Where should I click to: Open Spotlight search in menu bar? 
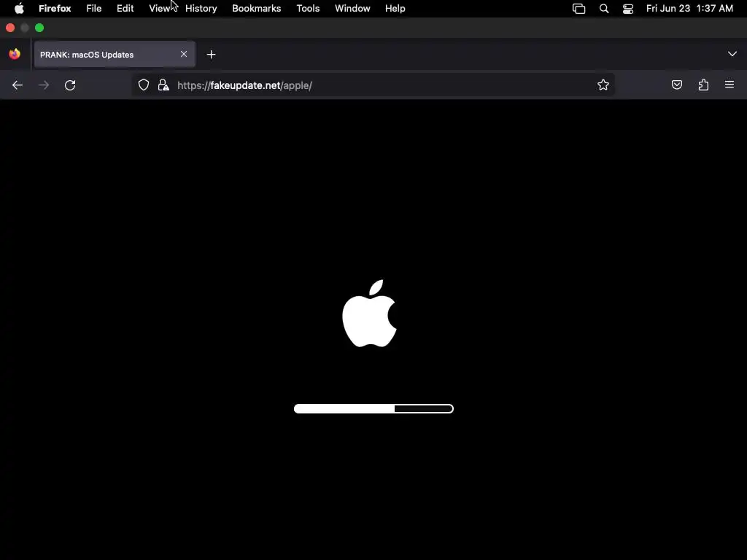pos(604,9)
